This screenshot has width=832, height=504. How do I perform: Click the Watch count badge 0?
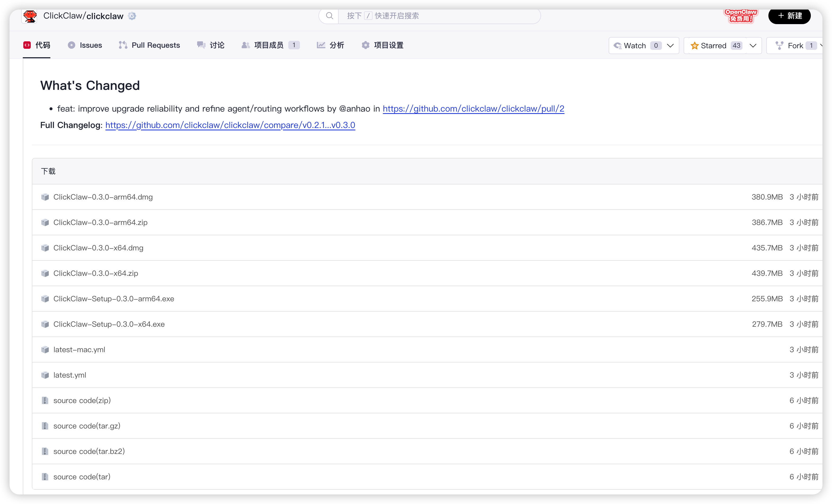click(x=656, y=46)
